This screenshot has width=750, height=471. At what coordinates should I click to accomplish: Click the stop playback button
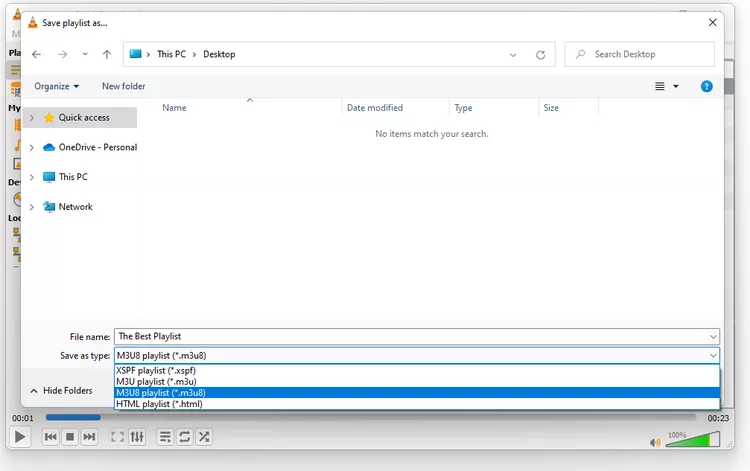click(70, 437)
